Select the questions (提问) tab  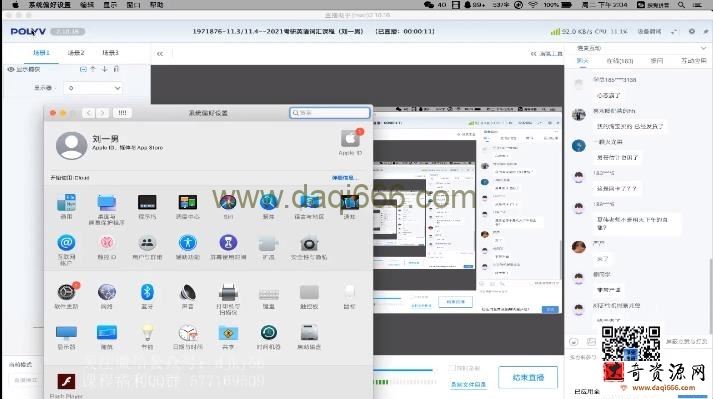pyautogui.click(x=657, y=61)
